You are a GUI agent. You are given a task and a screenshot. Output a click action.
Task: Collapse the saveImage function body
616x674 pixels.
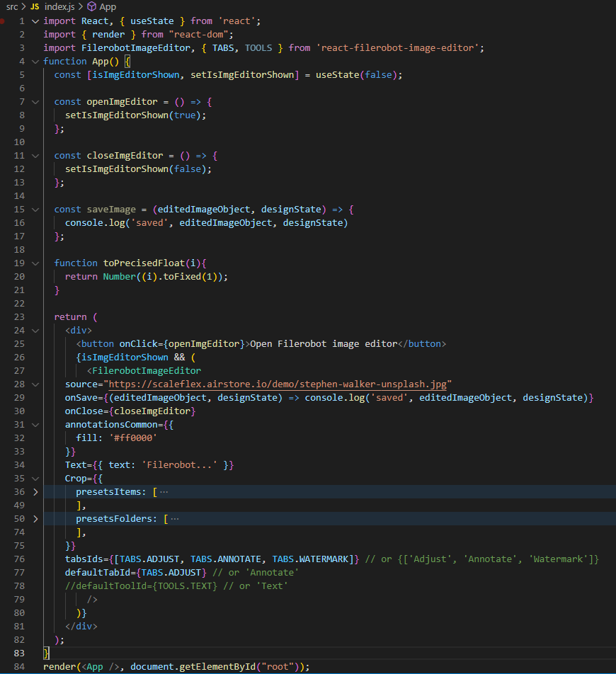[x=35, y=209]
